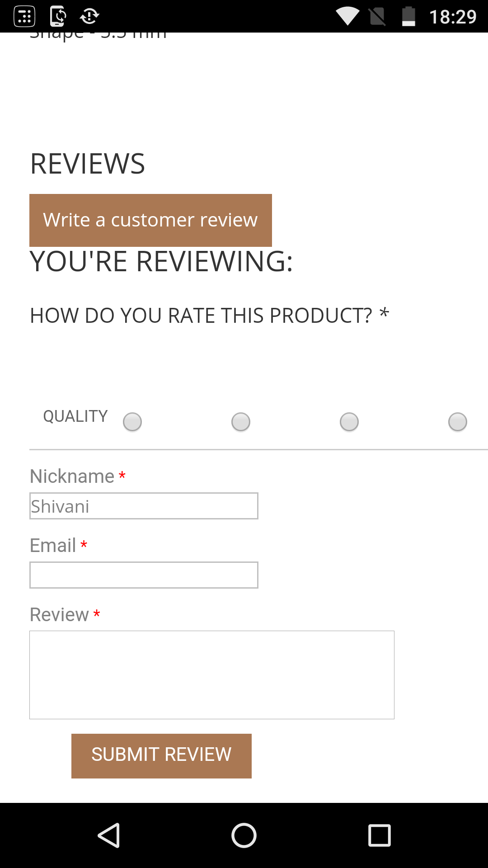This screenshot has width=488, height=868.
Task: Tap the no SIM card icon
Action: coord(377,17)
